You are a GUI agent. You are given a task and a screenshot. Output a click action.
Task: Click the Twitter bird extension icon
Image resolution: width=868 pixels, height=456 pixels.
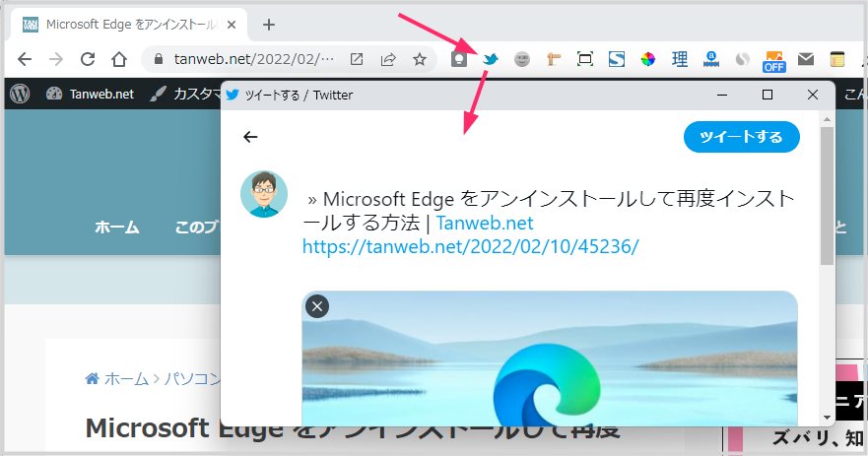tap(491, 59)
